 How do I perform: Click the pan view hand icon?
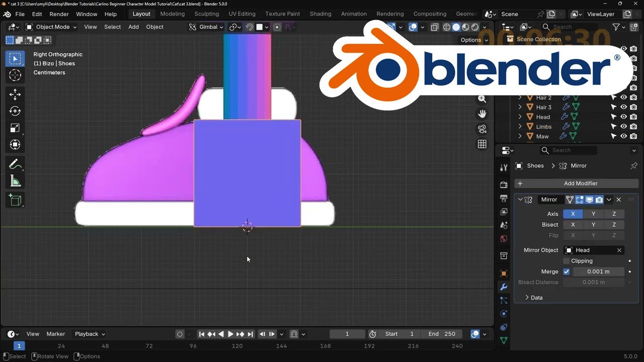tap(482, 114)
